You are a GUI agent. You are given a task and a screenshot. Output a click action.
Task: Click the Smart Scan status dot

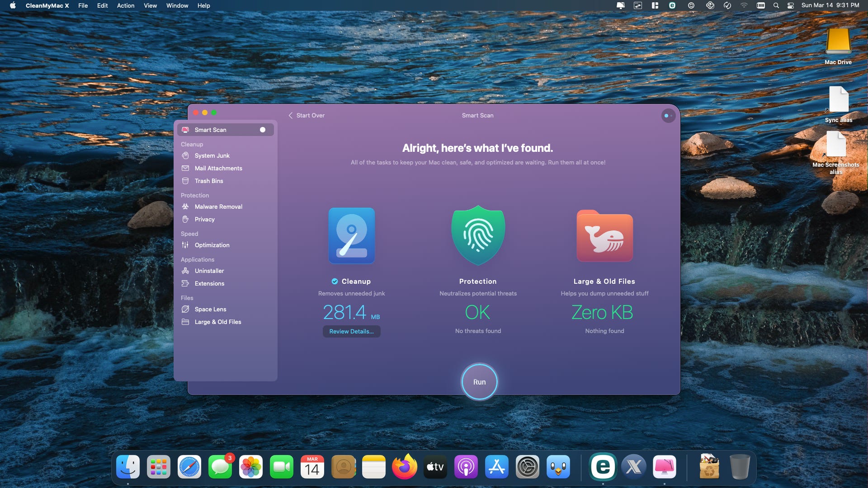pos(263,130)
